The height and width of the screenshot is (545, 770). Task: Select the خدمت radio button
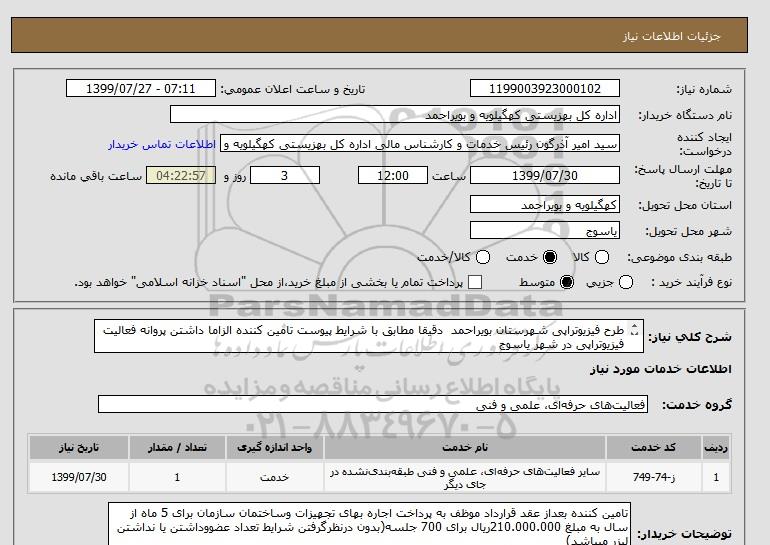coord(550,257)
